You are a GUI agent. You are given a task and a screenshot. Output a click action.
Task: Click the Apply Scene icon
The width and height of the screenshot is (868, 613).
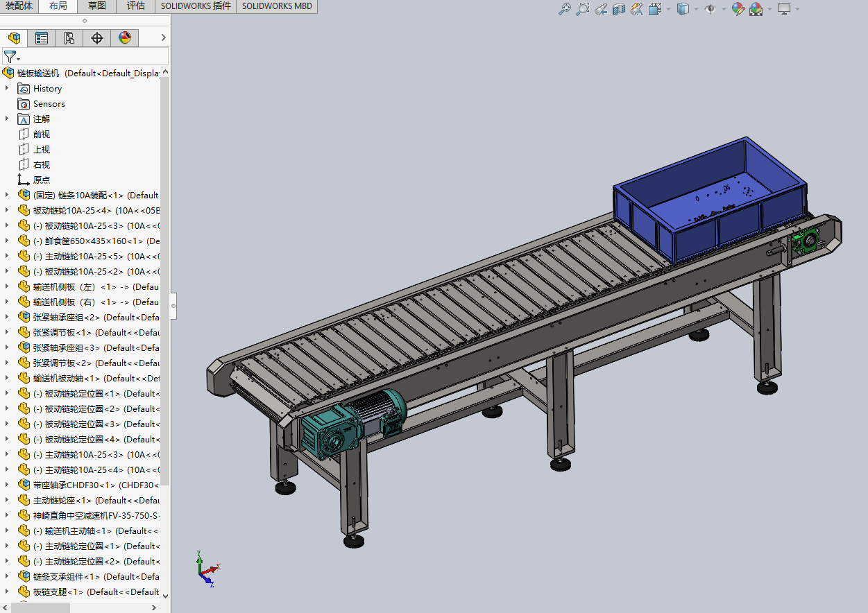click(x=756, y=9)
